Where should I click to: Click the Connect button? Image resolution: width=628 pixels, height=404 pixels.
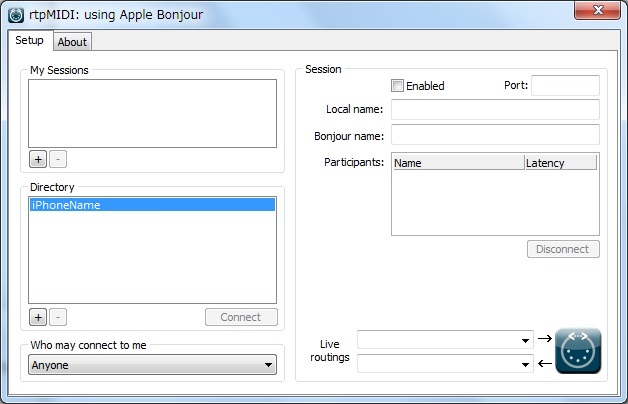click(241, 317)
